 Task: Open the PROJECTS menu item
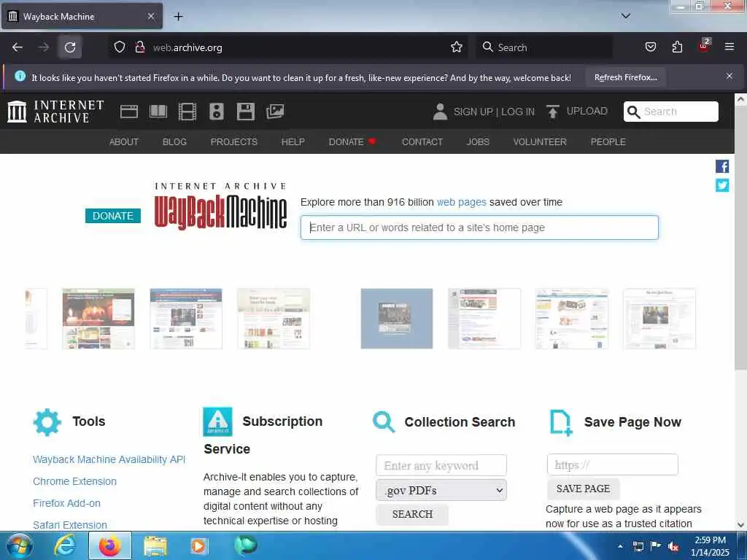[234, 142]
